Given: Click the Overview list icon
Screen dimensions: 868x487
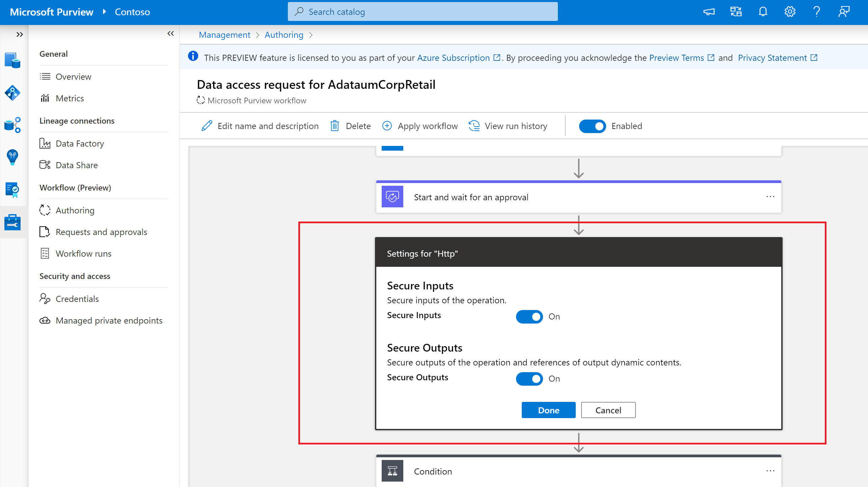Looking at the screenshot, I should (x=45, y=77).
